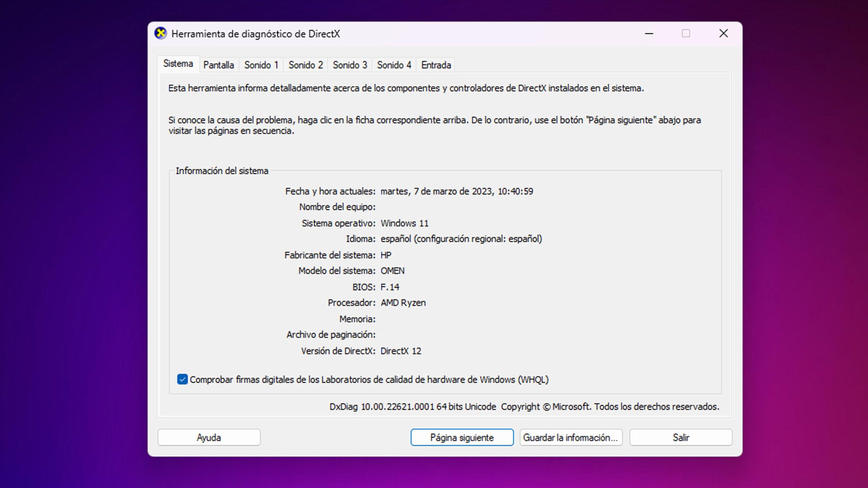
Task: Click Guardar la información button
Action: (x=571, y=438)
